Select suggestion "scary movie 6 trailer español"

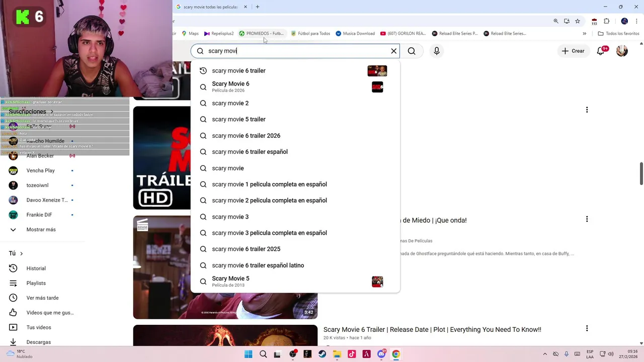coord(295,152)
